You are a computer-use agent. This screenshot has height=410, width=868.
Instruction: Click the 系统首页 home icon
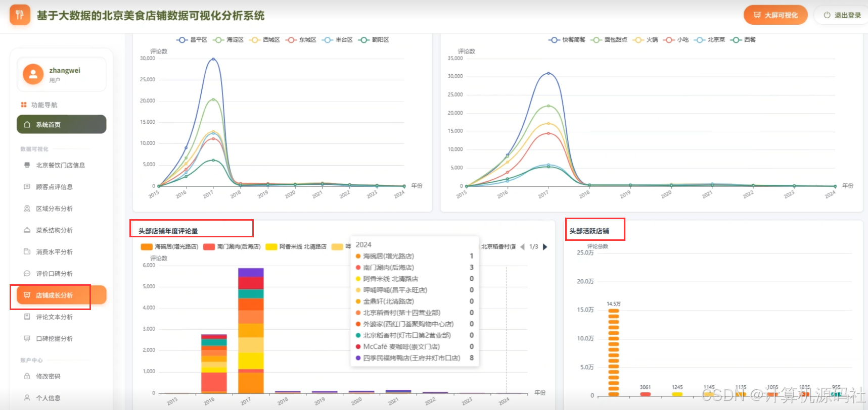(27, 124)
